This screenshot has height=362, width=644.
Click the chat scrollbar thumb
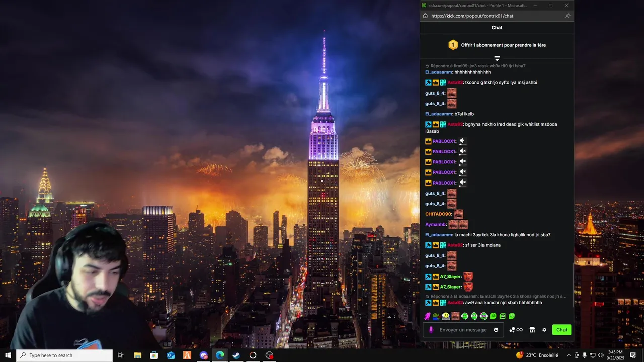tap(573, 284)
